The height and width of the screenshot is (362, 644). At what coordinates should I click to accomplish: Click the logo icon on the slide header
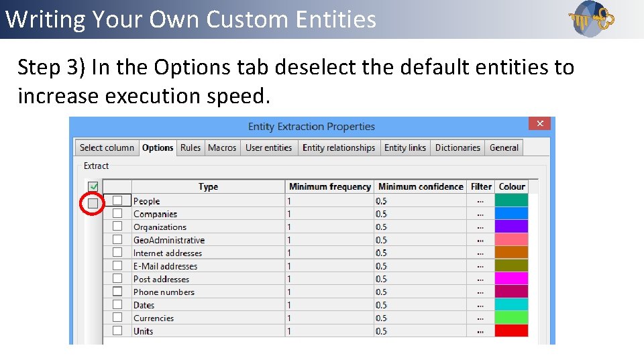point(591,18)
